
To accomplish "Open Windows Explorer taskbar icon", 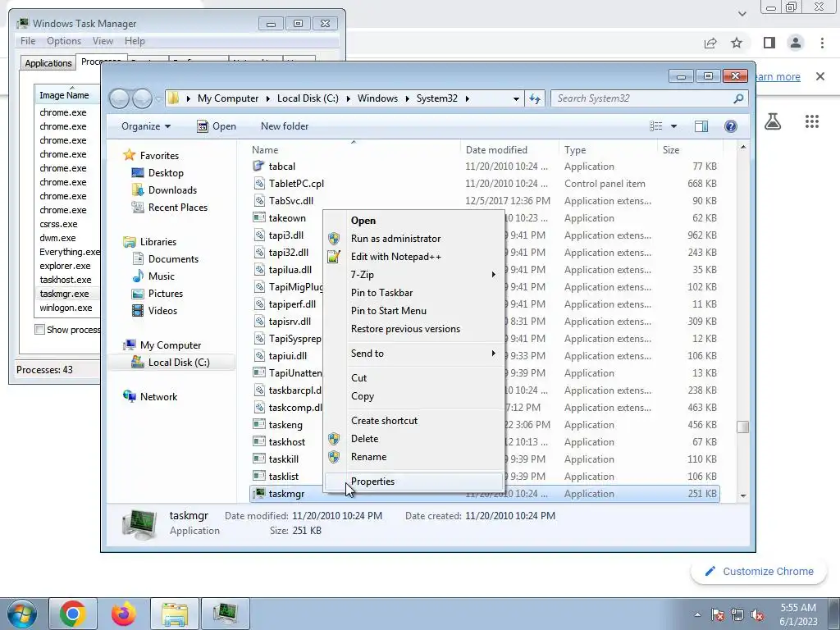I will [x=175, y=614].
